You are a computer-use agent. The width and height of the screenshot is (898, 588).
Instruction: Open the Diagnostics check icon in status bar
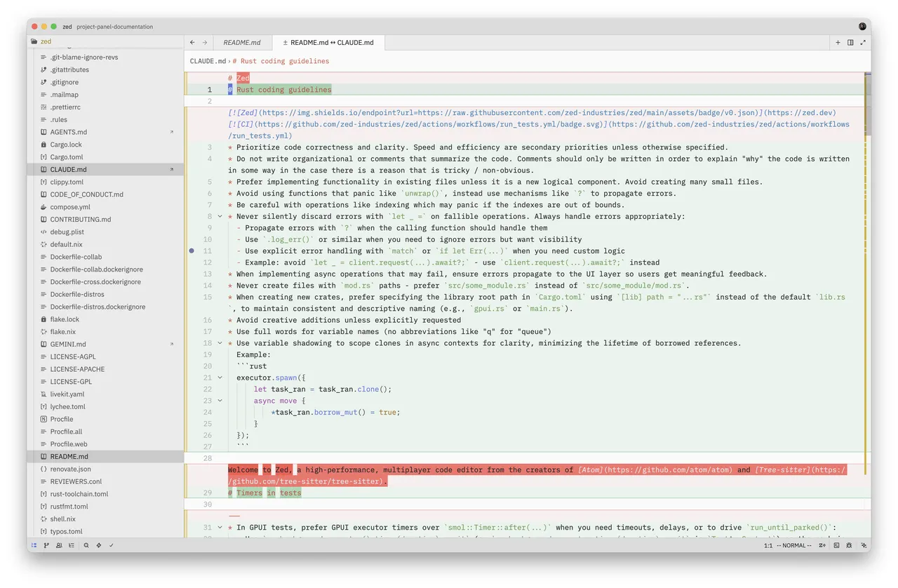112,545
